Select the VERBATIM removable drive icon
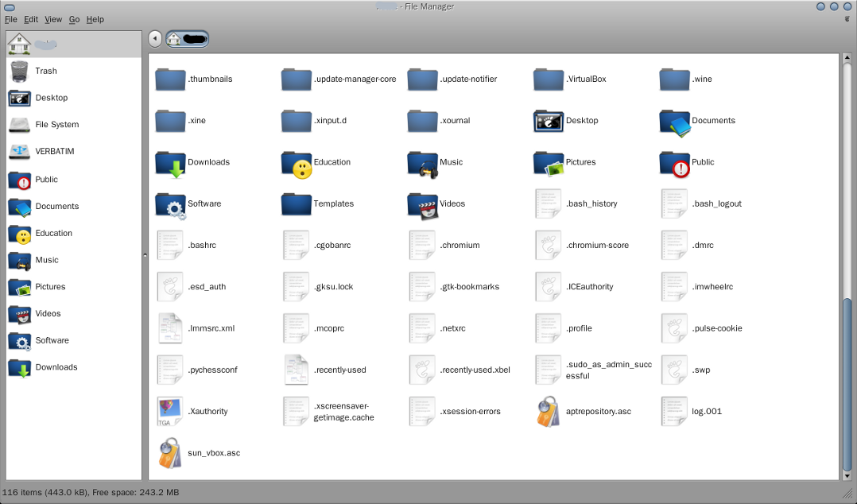The height and width of the screenshot is (504, 857). pos(19,151)
